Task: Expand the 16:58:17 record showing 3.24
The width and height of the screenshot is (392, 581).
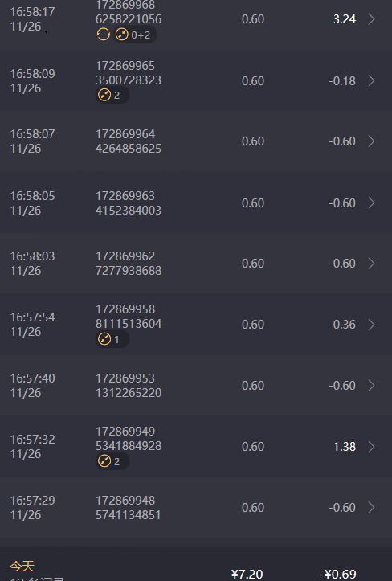Action: click(x=372, y=19)
